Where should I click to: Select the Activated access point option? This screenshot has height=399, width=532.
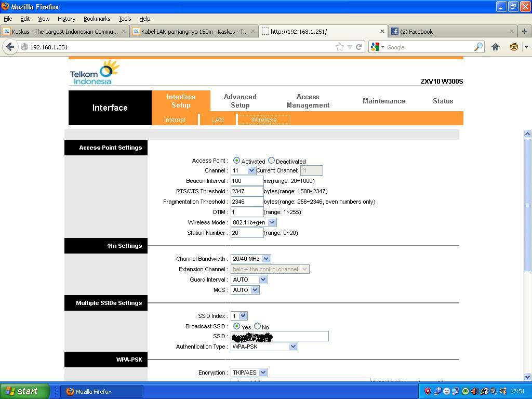point(236,161)
